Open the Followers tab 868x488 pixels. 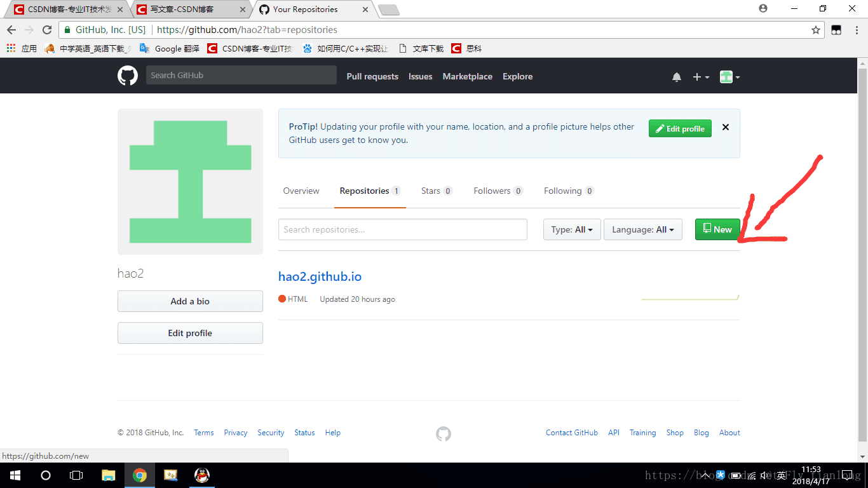(x=498, y=191)
